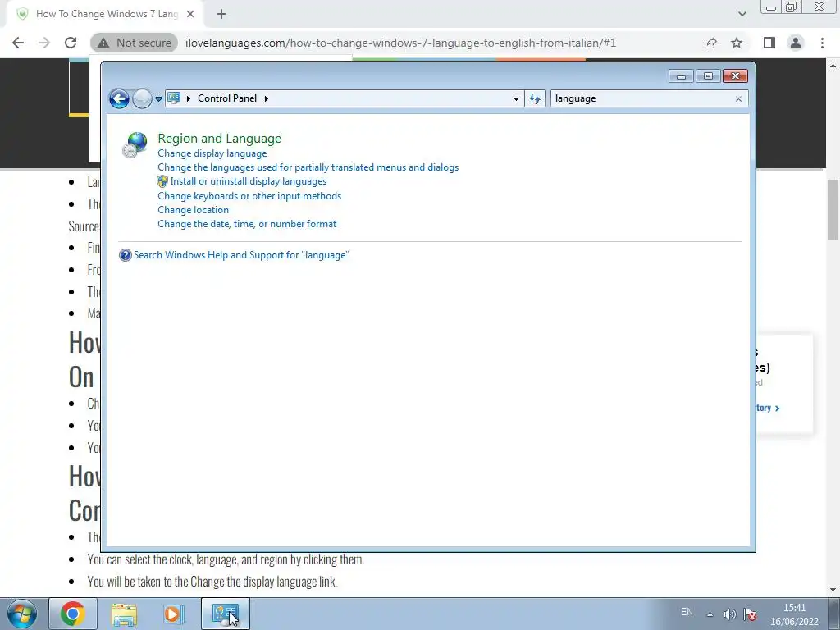Open Chrome profile avatar

pyautogui.click(x=796, y=43)
